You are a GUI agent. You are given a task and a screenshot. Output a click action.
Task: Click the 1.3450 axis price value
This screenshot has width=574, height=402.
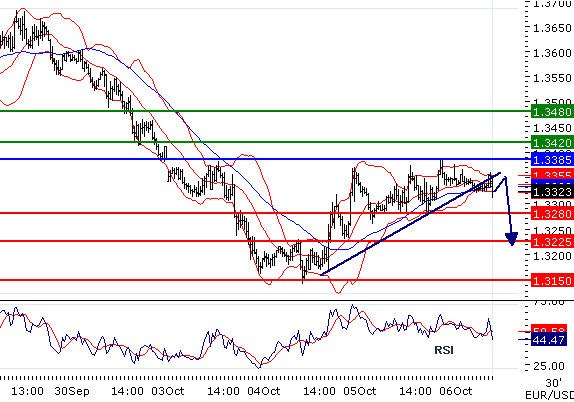(552, 128)
